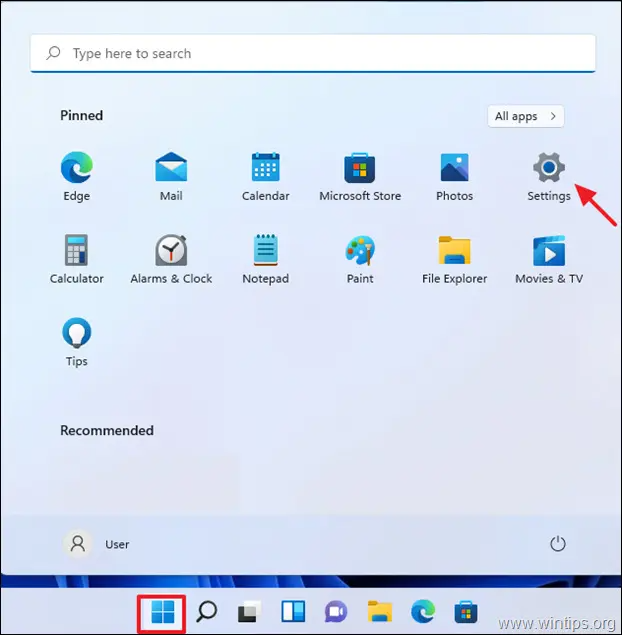
Task: Open the Paint app
Action: [x=360, y=259]
